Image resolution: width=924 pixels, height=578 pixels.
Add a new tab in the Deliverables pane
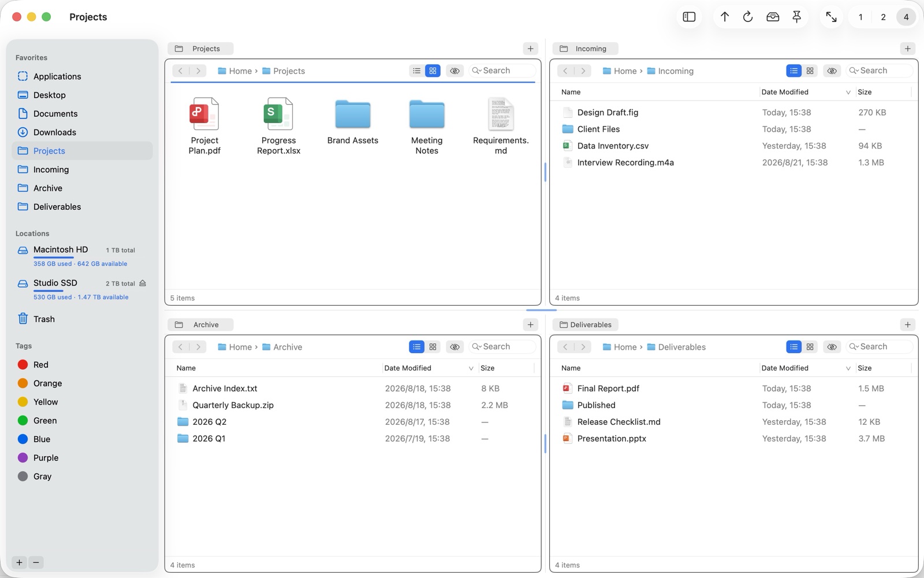(x=908, y=325)
